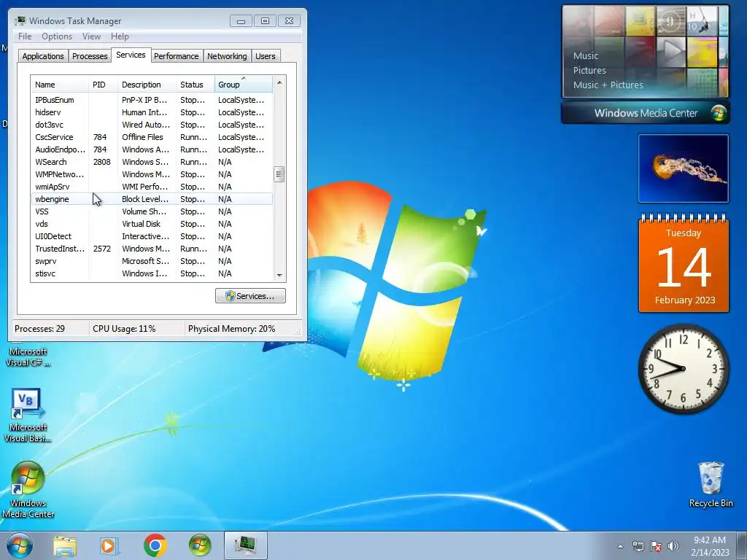Select the stisvc service row
Screen dimensions: 747x560
[x=152, y=273]
